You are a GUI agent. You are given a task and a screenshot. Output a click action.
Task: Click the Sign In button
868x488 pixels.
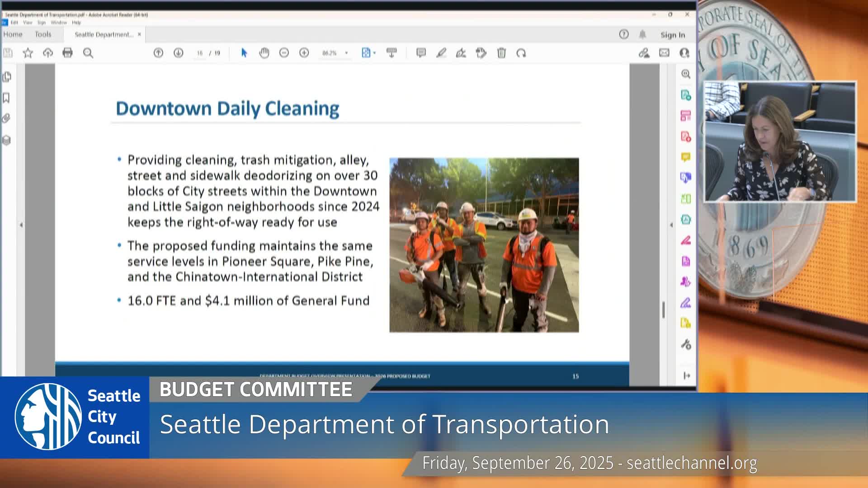[672, 34]
